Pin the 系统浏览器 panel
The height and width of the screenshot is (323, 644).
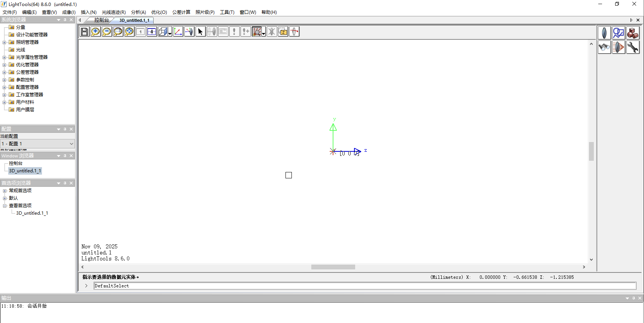point(65,20)
